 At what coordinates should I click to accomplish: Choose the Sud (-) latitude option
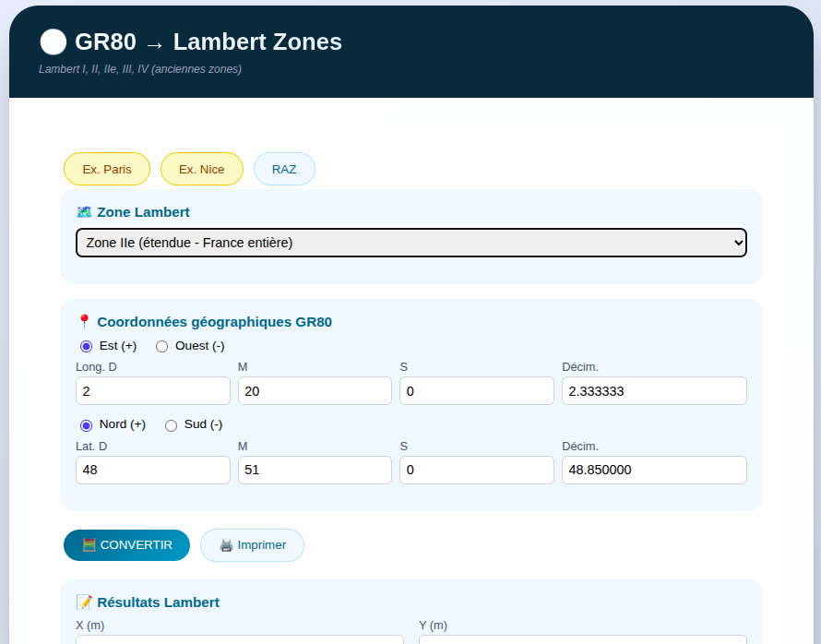[x=171, y=425]
